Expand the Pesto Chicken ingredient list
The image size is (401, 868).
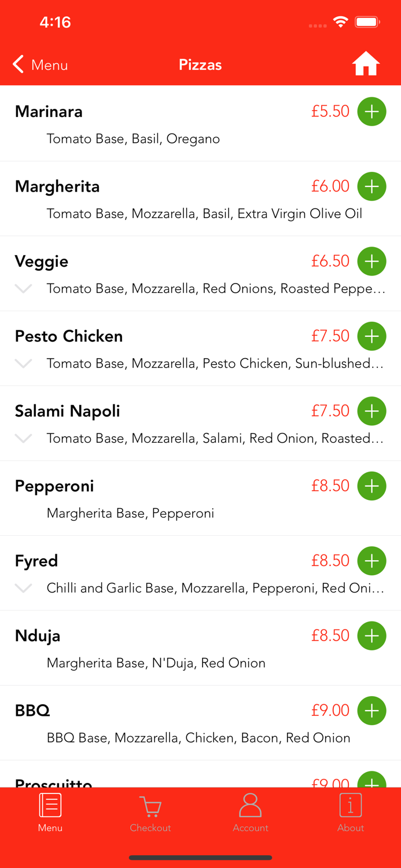[23, 363]
